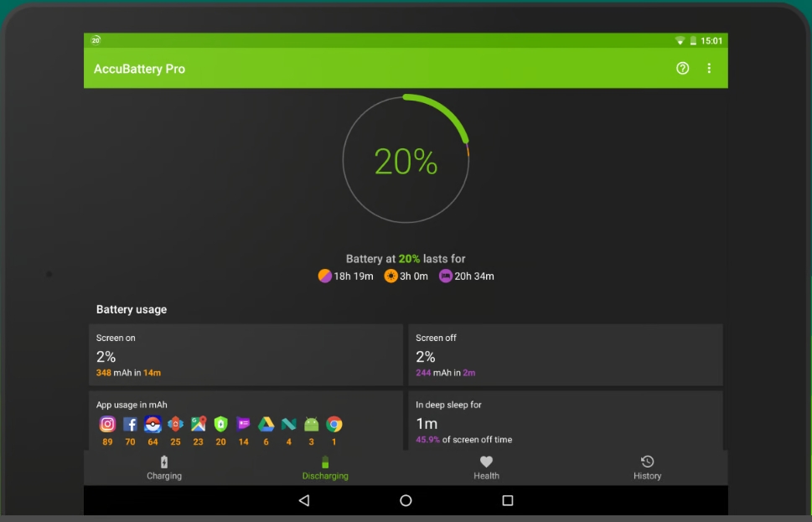Switch to the Health tab
Screen dimensions: 812x522
486,468
